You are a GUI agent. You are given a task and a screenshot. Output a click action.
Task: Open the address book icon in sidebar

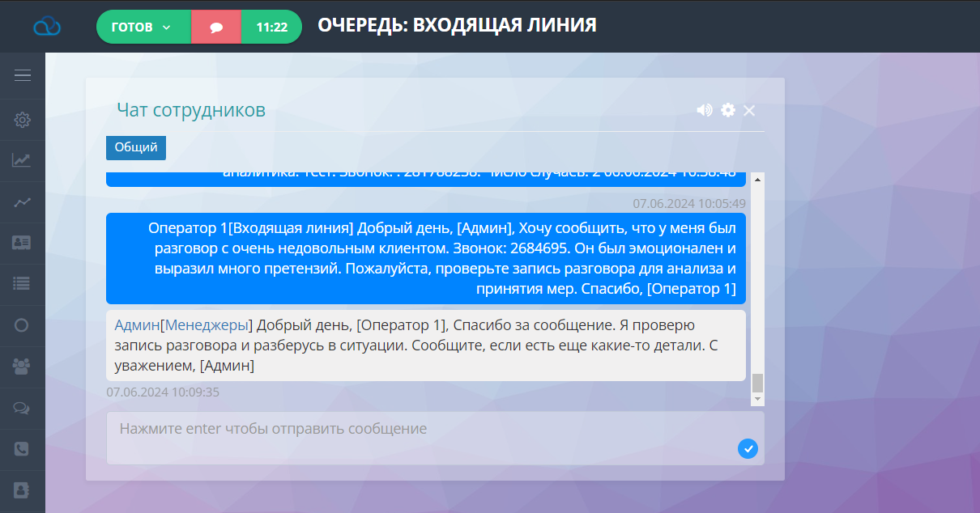coord(22,490)
